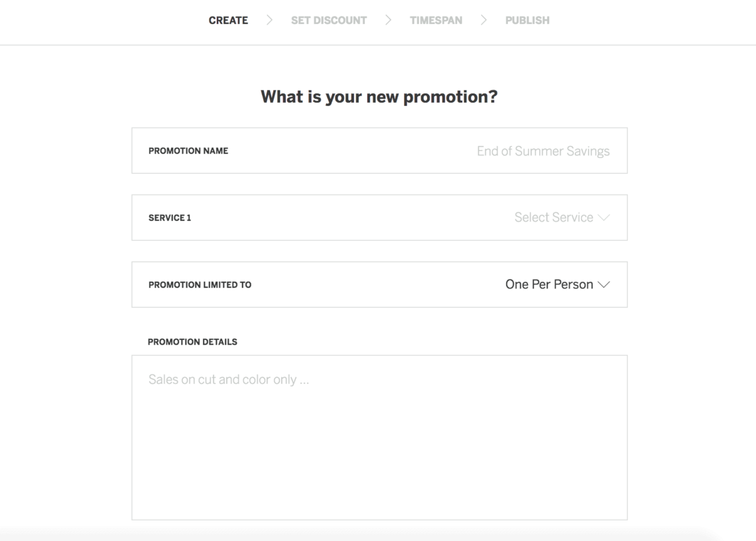This screenshot has width=756, height=541.
Task: Click the PROMOTION LIMITED TO label
Action: 200,284
